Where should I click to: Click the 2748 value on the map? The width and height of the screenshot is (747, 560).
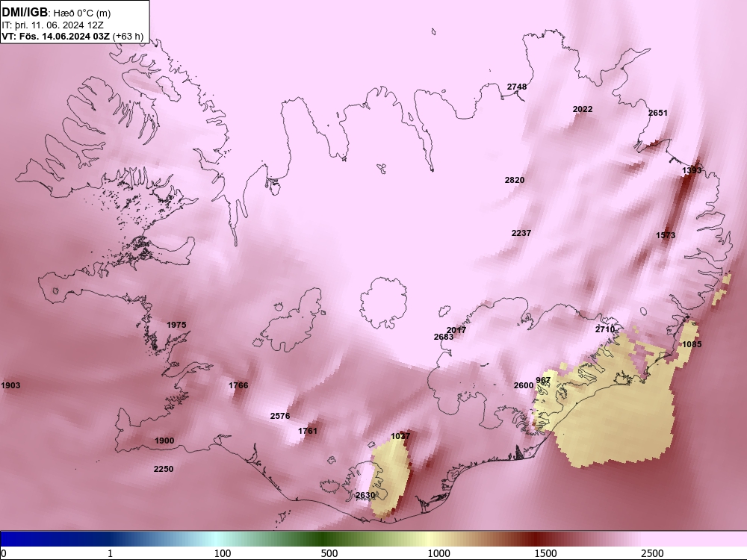517,87
